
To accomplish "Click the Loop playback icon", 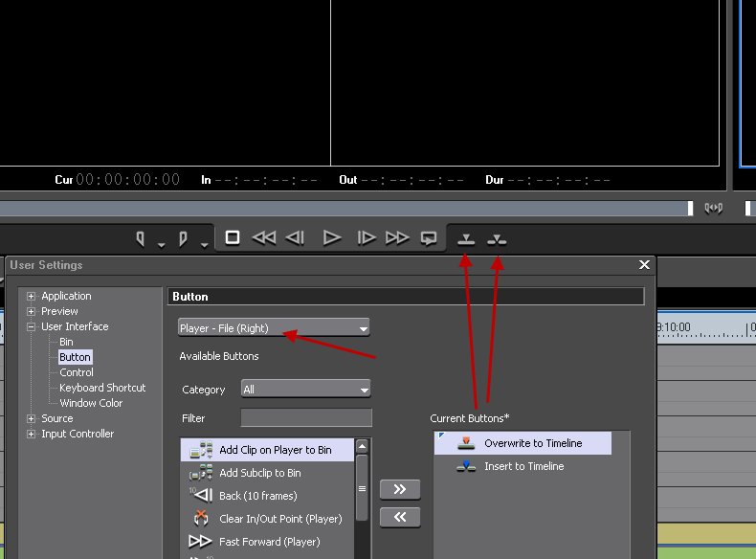I will tap(430, 238).
